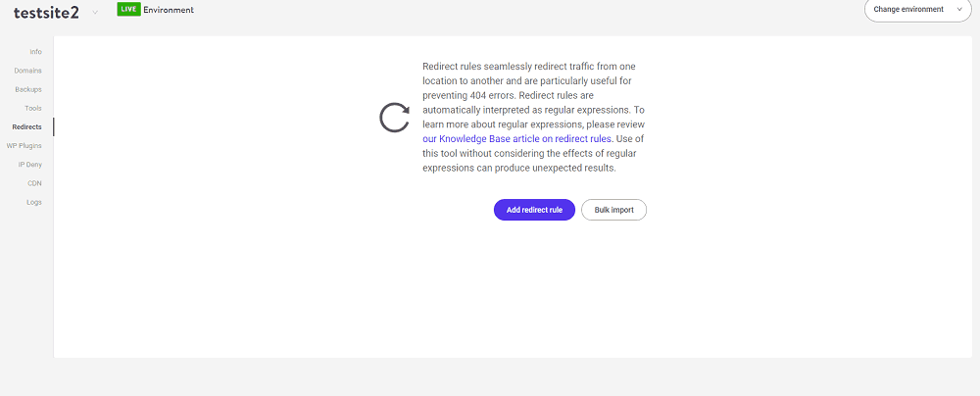Select the Redirects sidebar item
The height and width of the screenshot is (396, 980).
pos(26,127)
